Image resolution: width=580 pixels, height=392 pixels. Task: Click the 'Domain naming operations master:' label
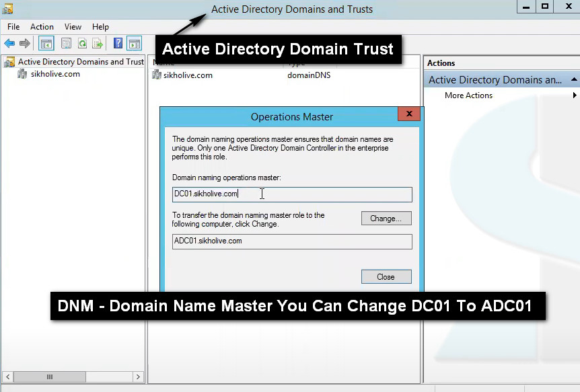(226, 178)
